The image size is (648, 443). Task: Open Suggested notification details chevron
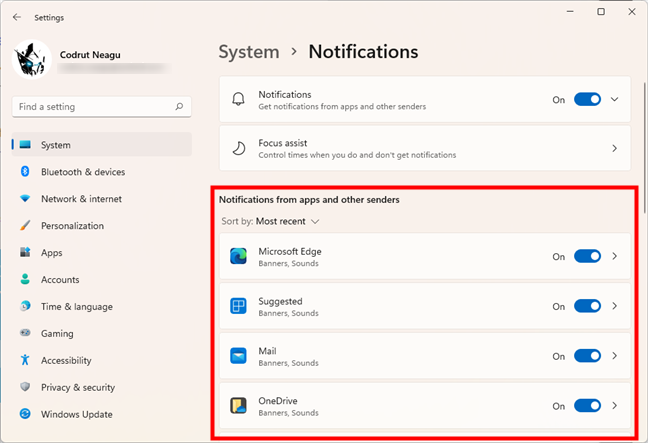[615, 306]
